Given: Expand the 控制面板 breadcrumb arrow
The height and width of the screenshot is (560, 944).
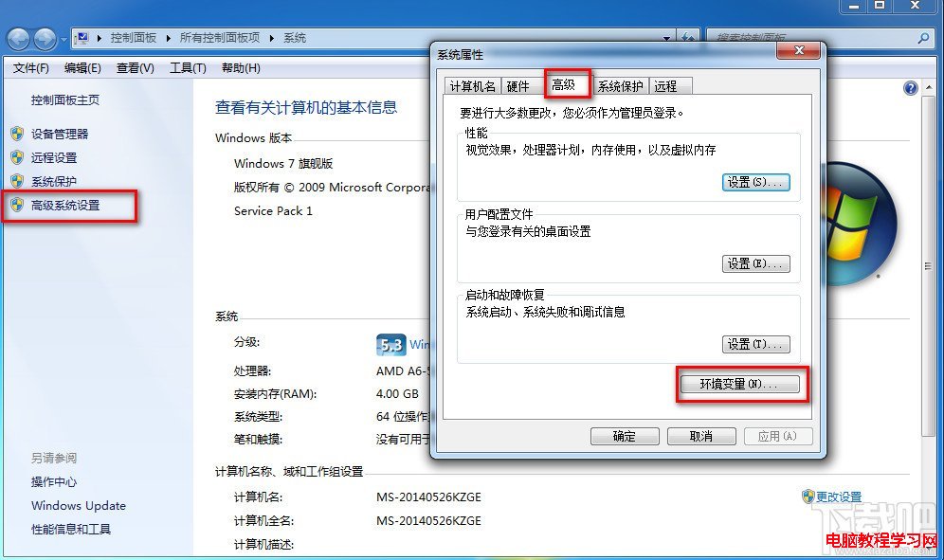Looking at the screenshot, I should pos(169,38).
